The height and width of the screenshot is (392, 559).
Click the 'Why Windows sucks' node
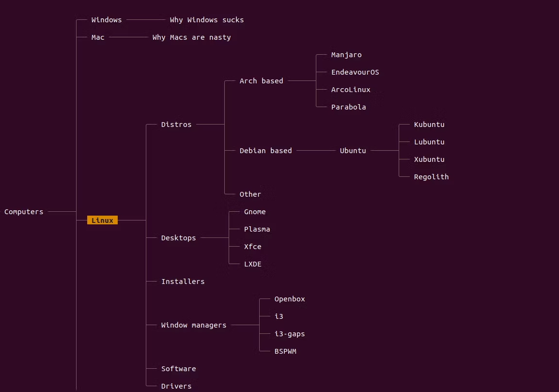coord(207,20)
